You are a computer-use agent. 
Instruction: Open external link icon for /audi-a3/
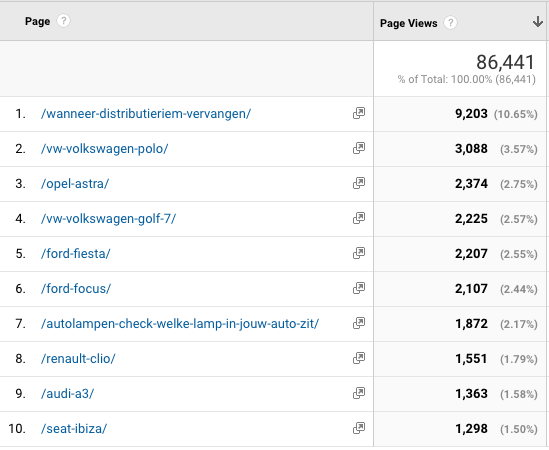(x=359, y=393)
